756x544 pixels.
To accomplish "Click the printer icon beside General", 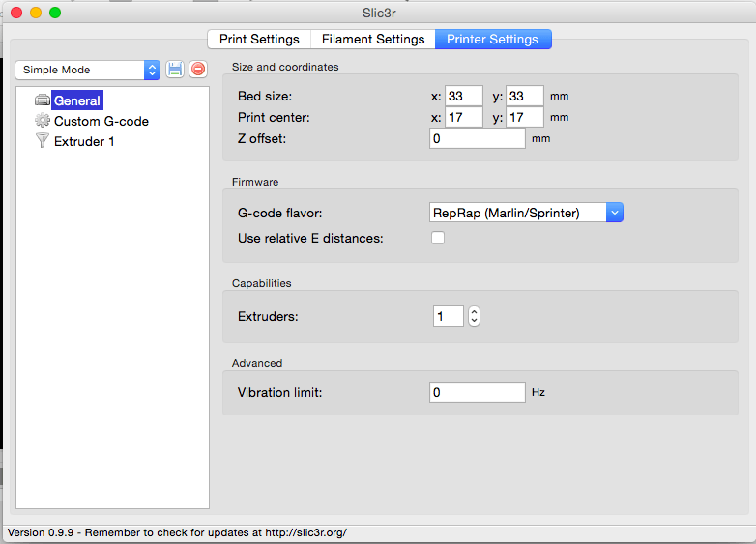I will point(43,100).
